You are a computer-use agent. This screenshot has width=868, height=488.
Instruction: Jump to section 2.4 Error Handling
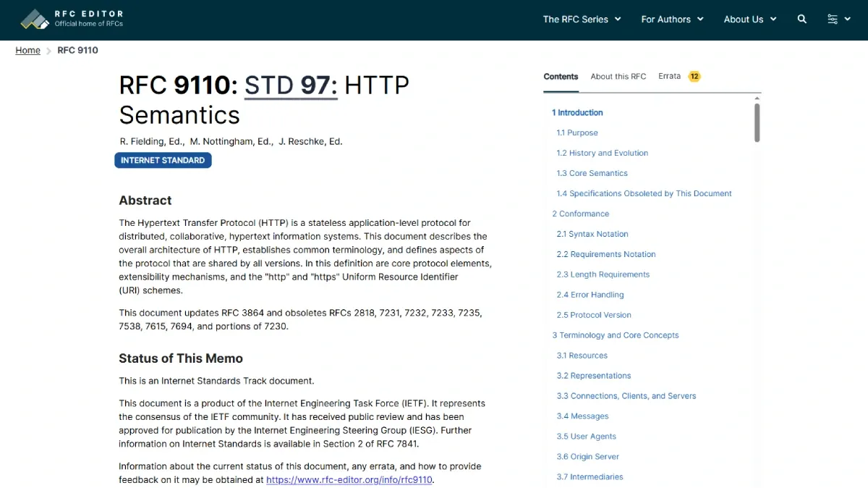[x=590, y=295]
